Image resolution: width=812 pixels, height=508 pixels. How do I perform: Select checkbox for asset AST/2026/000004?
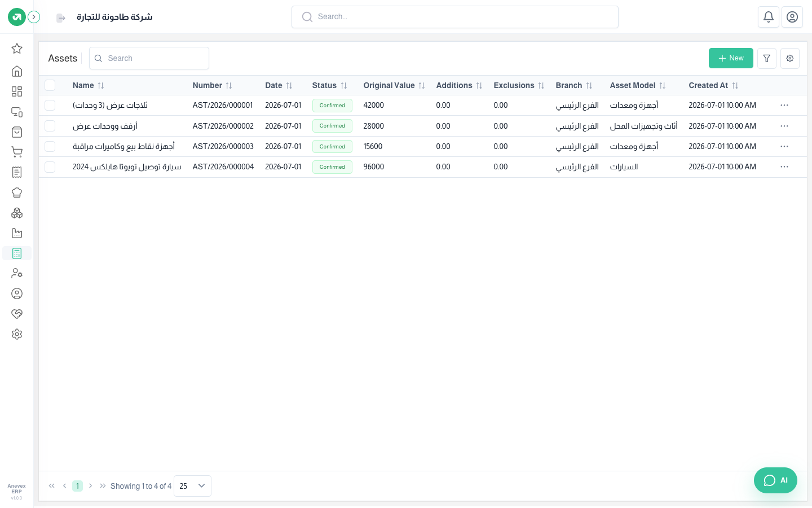50,167
